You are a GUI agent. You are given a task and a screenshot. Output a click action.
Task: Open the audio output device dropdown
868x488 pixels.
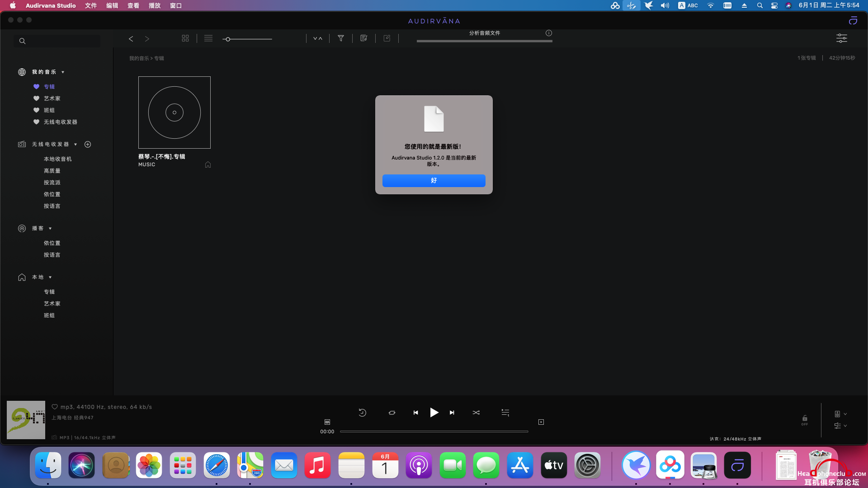840,414
